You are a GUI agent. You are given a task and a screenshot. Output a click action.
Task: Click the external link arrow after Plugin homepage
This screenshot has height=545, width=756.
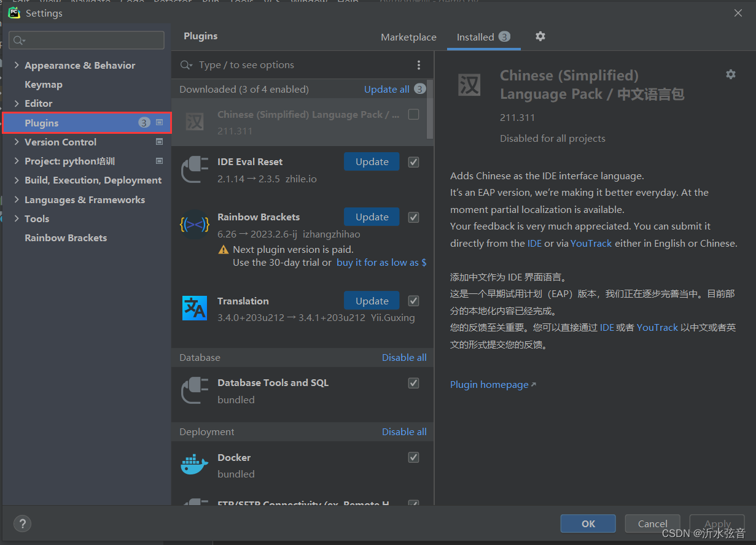tap(534, 385)
